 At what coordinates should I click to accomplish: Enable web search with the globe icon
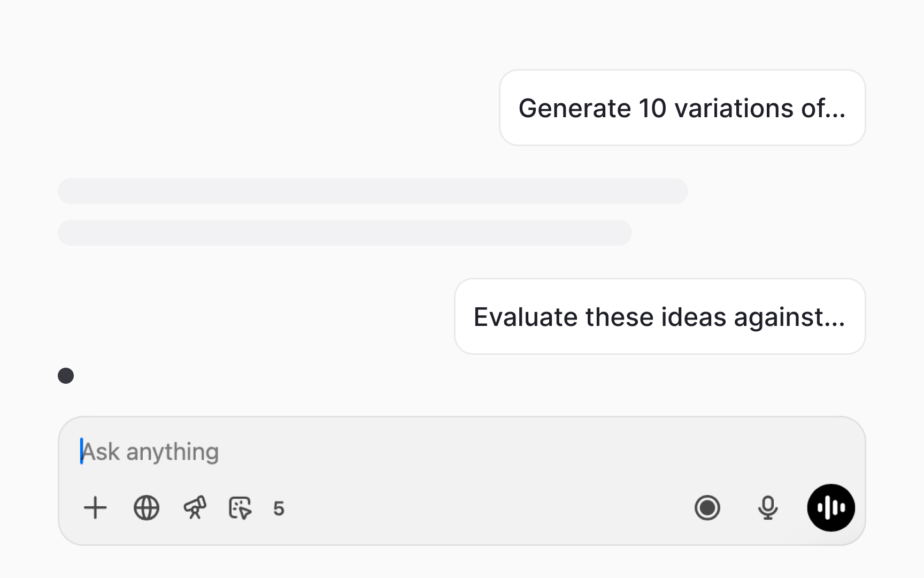coord(145,508)
